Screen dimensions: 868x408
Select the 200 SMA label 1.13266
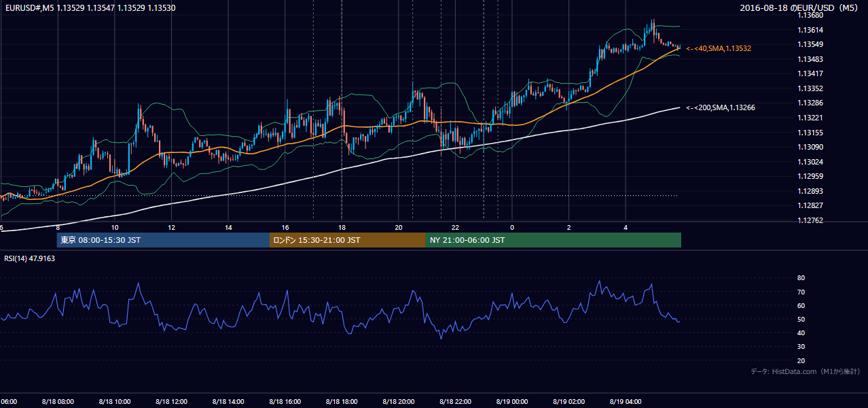click(721, 107)
